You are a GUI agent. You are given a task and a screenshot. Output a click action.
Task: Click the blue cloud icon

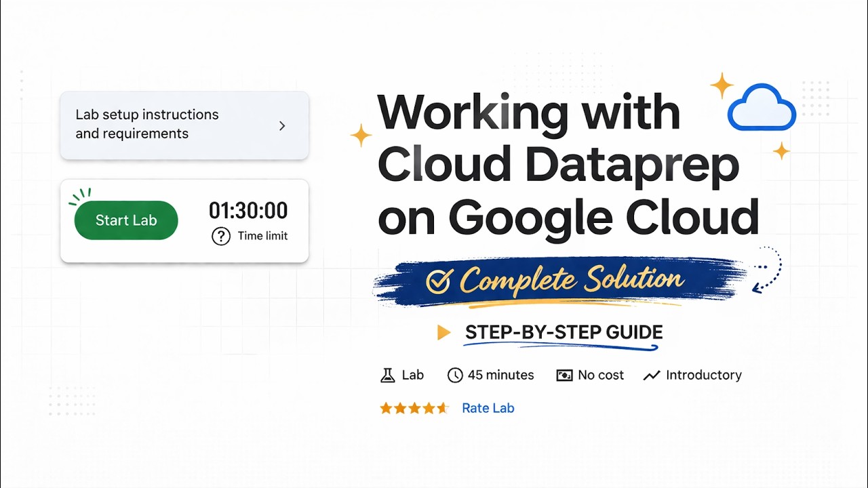coord(762,107)
